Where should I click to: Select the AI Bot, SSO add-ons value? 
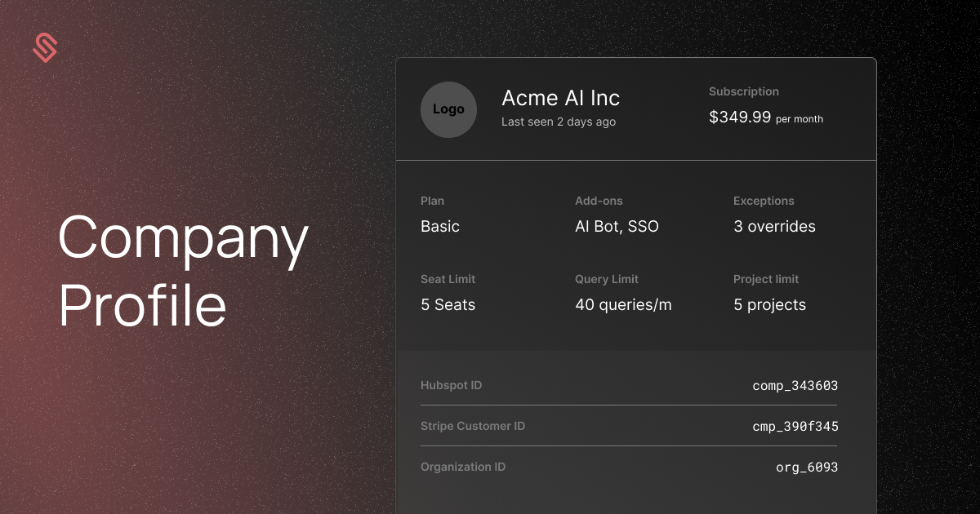617,226
